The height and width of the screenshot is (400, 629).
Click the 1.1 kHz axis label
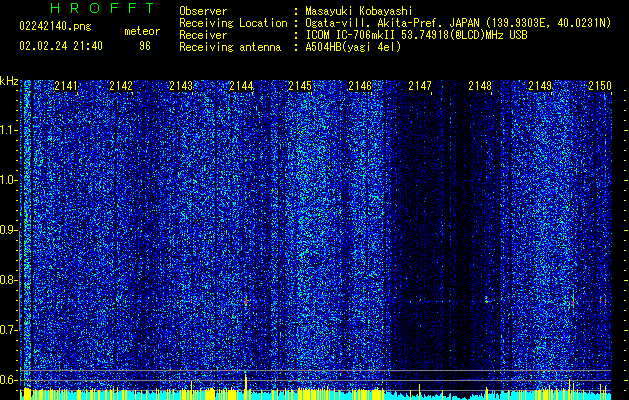pyautogui.click(x=8, y=130)
